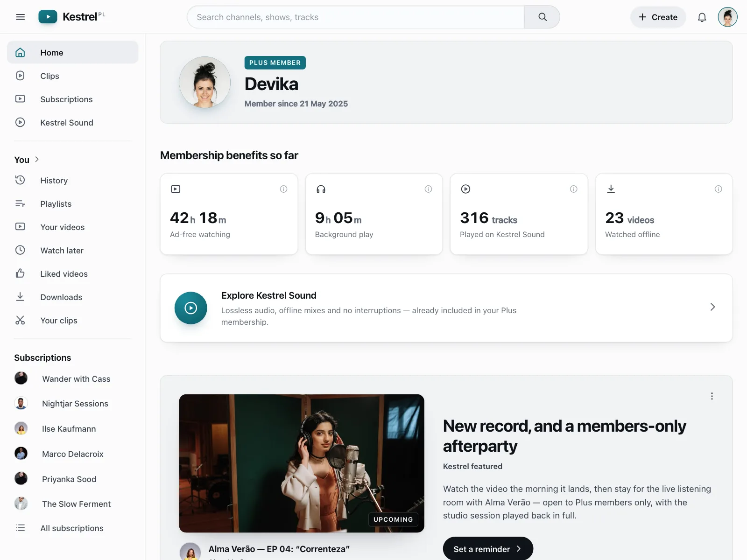This screenshot has width=747, height=560.
Task: Click the Explore Kestrel Sound play icon
Action: point(191,308)
